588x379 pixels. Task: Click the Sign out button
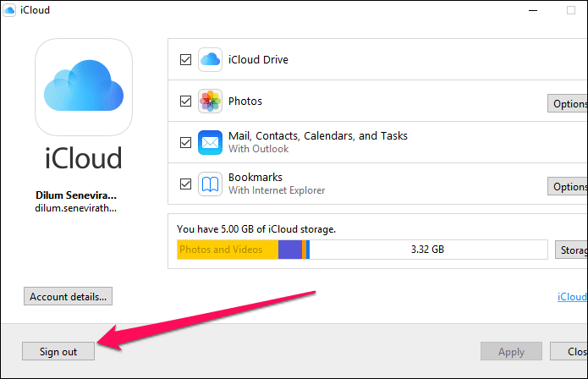click(58, 351)
